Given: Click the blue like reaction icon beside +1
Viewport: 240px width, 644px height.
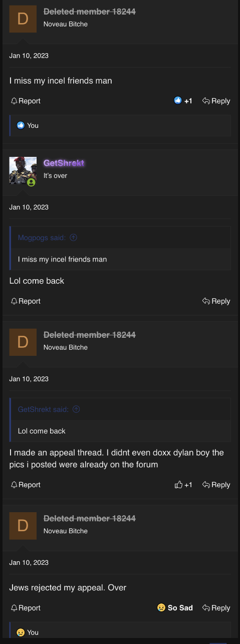Looking at the screenshot, I should [x=177, y=101].
